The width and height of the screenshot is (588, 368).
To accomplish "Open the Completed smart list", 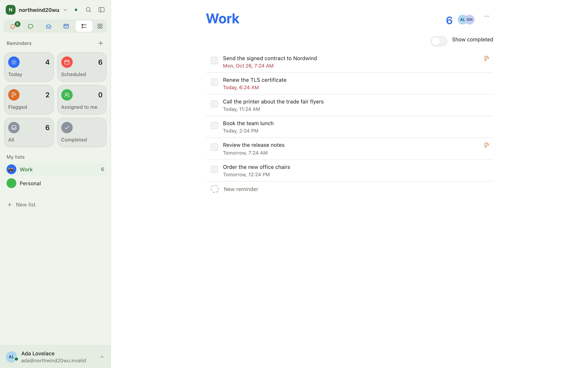I will (x=82, y=132).
